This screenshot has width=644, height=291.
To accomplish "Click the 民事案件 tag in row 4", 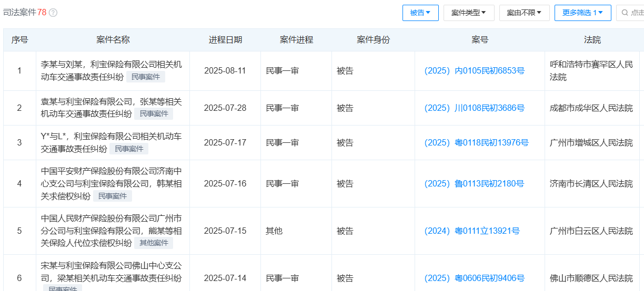I will click(113, 196).
